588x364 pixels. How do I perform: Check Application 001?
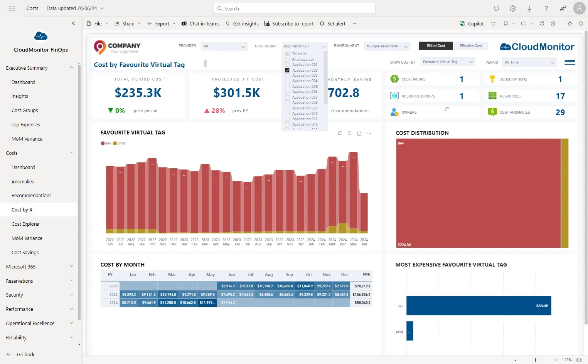[287, 65]
